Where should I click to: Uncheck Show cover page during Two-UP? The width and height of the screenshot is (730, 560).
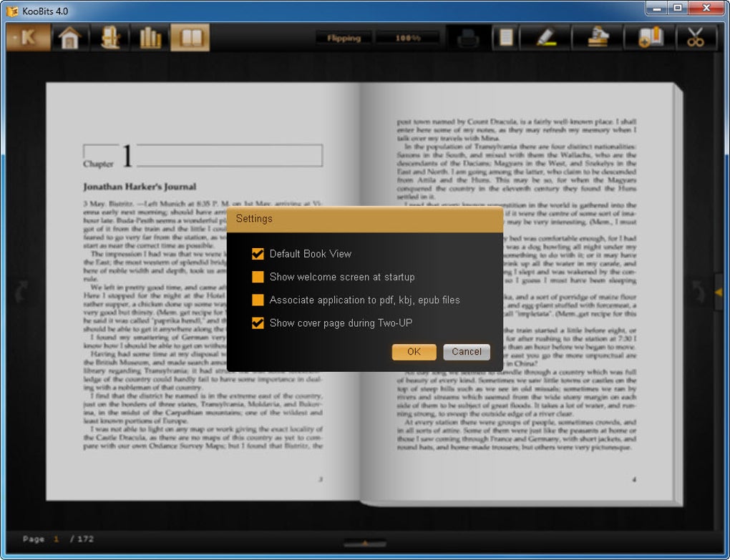(x=258, y=323)
